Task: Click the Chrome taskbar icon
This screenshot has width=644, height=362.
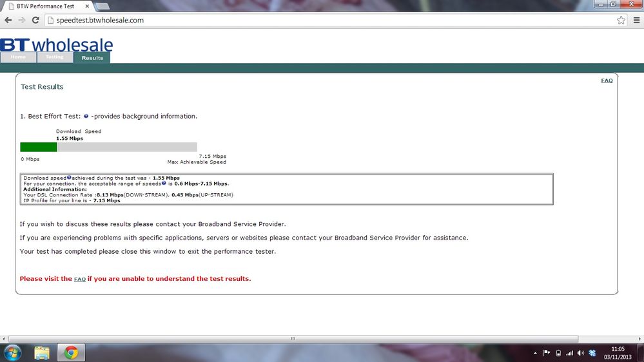Action: [71, 352]
